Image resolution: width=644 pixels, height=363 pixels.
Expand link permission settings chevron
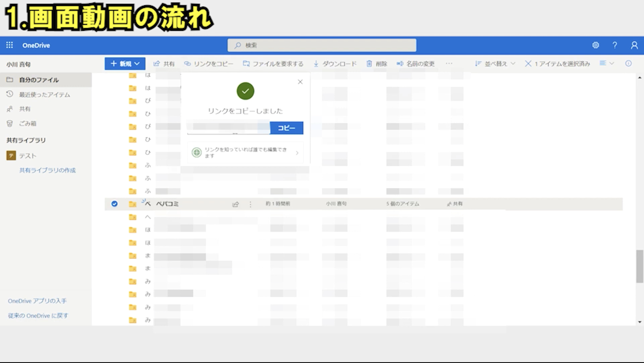[297, 153]
